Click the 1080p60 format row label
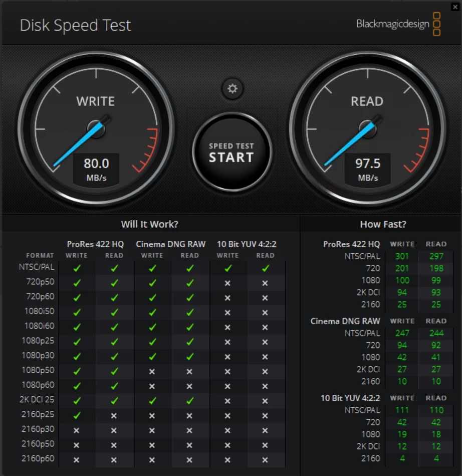The image size is (462, 476). 38,385
